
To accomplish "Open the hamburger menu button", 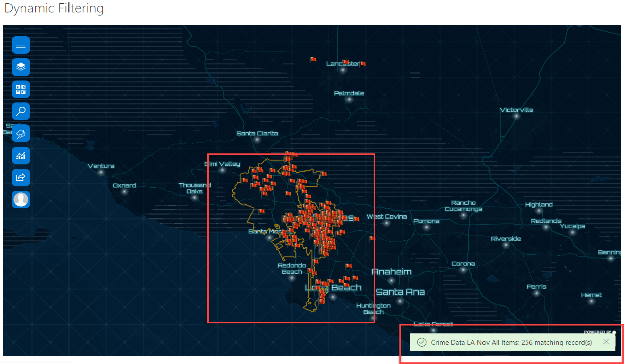I will 21,45.
